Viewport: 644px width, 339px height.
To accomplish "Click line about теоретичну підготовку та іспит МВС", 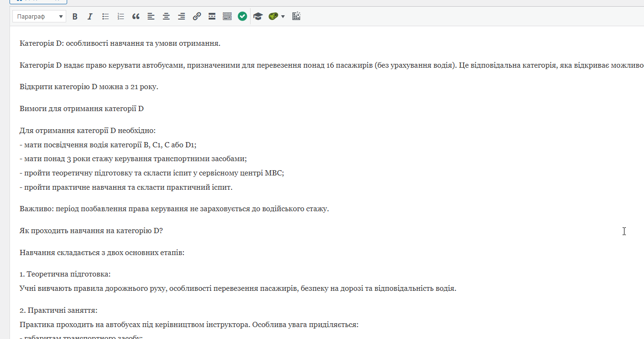I will (152, 174).
